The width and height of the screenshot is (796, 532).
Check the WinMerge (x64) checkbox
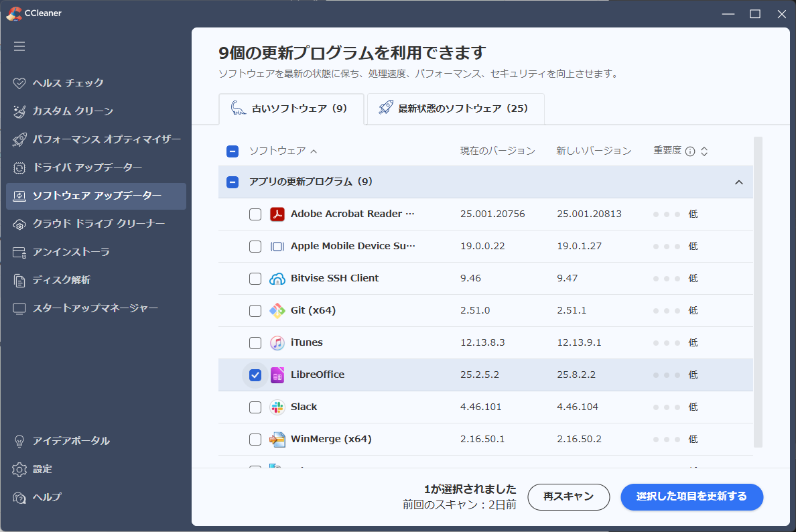coord(255,439)
